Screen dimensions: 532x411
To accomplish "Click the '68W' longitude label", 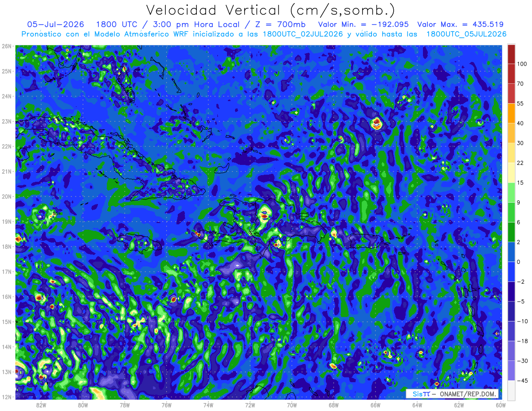I will click(x=334, y=405).
